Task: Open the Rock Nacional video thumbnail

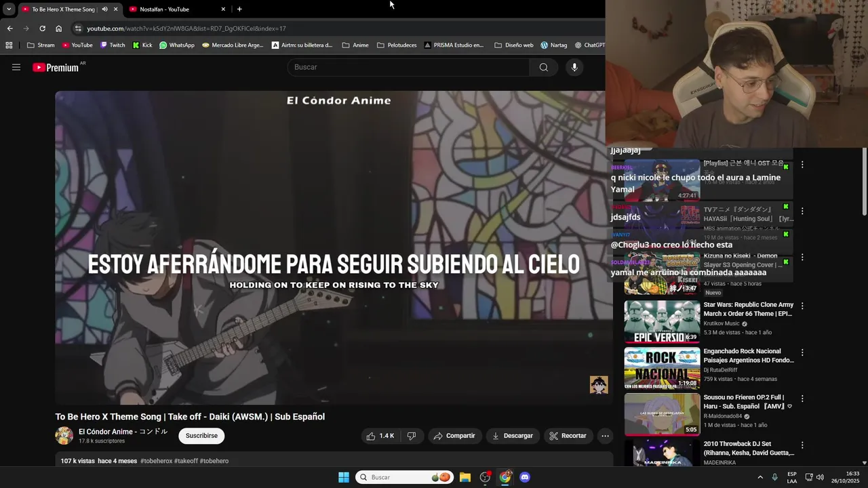Action: coord(662,368)
